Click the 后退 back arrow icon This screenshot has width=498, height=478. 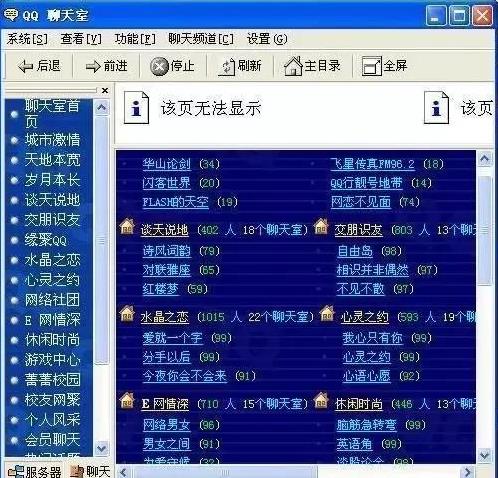coord(26,66)
